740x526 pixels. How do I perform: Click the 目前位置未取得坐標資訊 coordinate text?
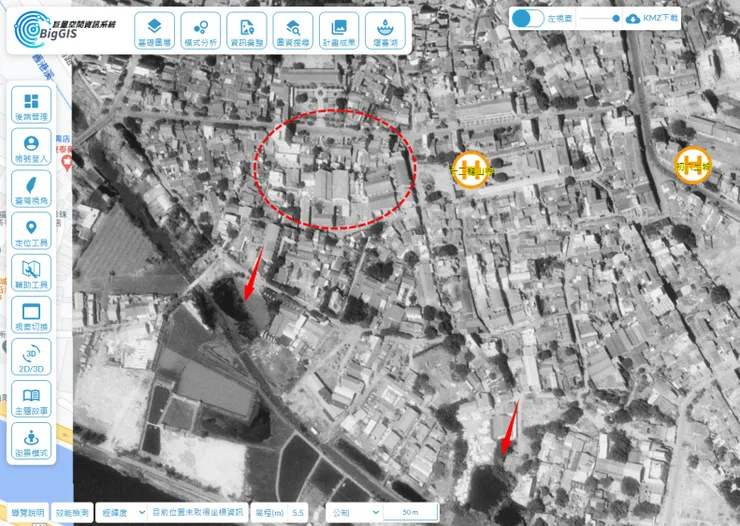tap(198, 512)
